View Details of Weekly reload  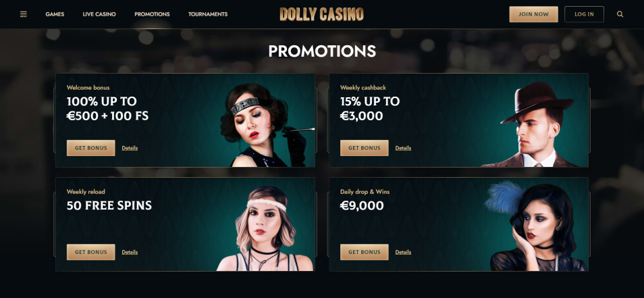130,252
